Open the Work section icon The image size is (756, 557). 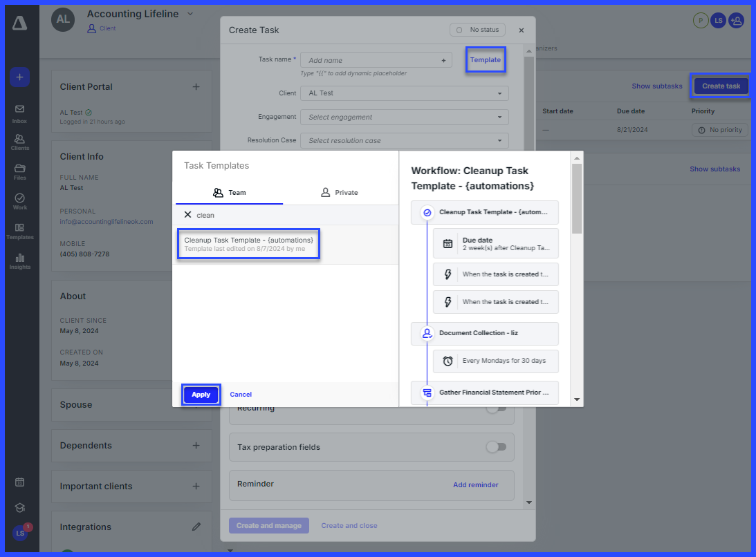point(19,201)
